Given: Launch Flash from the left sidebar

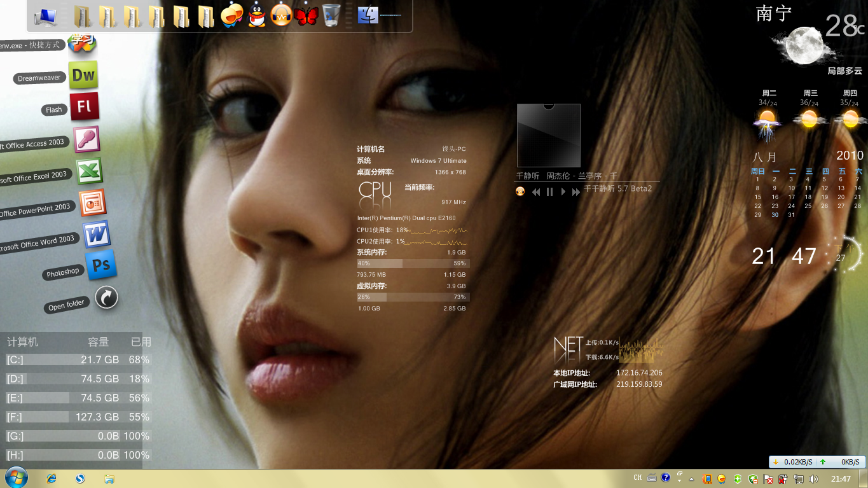Looking at the screenshot, I should (84, 106).
